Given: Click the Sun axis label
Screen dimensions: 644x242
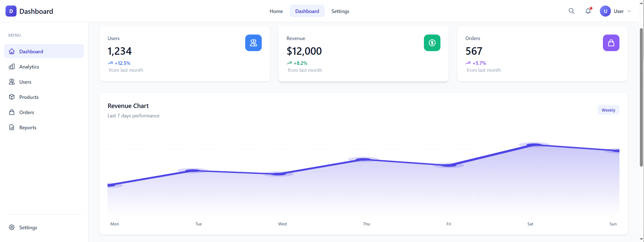Looking at the screenshot, I should (x=613, y=224).
